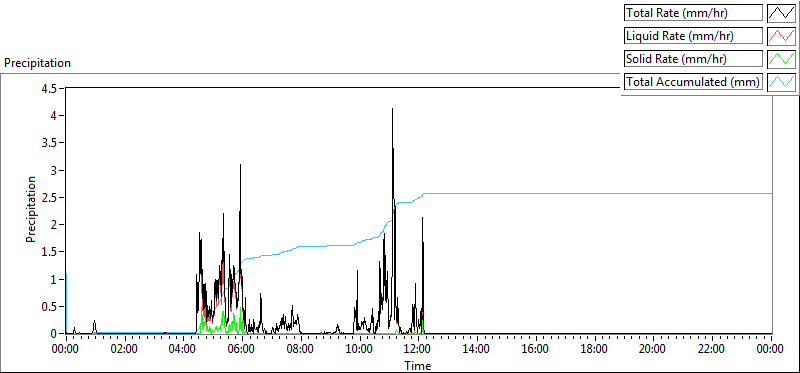Click the vertical Precipitation y-axis label
This screenshot has width=800, height=373.
pyautogui.click(x=31, y=209)
